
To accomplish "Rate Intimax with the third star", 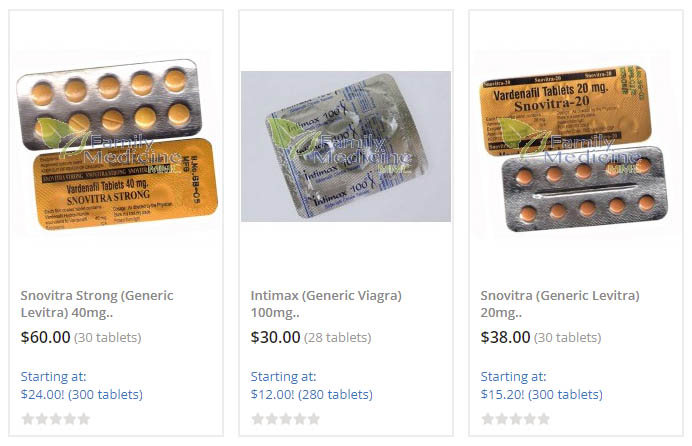I will (286, 419).
